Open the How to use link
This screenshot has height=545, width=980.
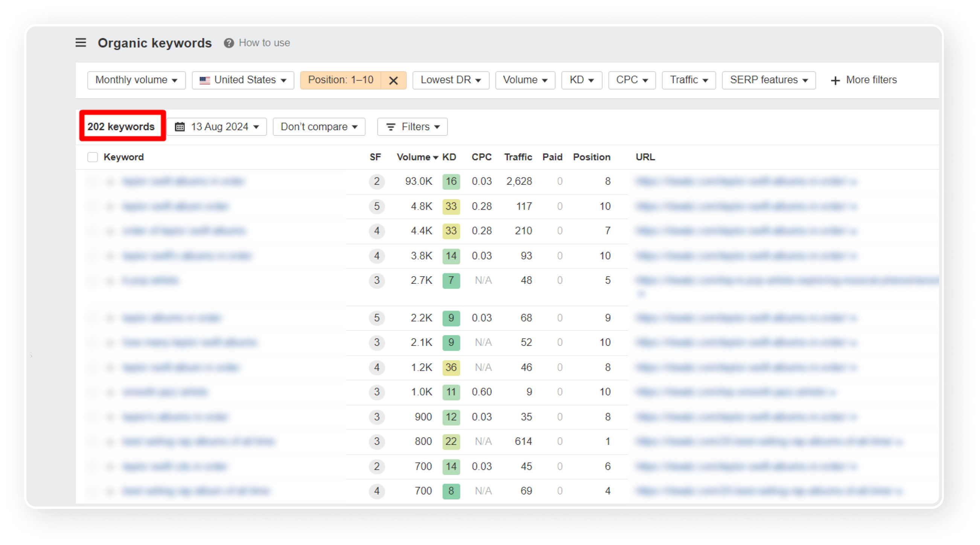[264, 43]
